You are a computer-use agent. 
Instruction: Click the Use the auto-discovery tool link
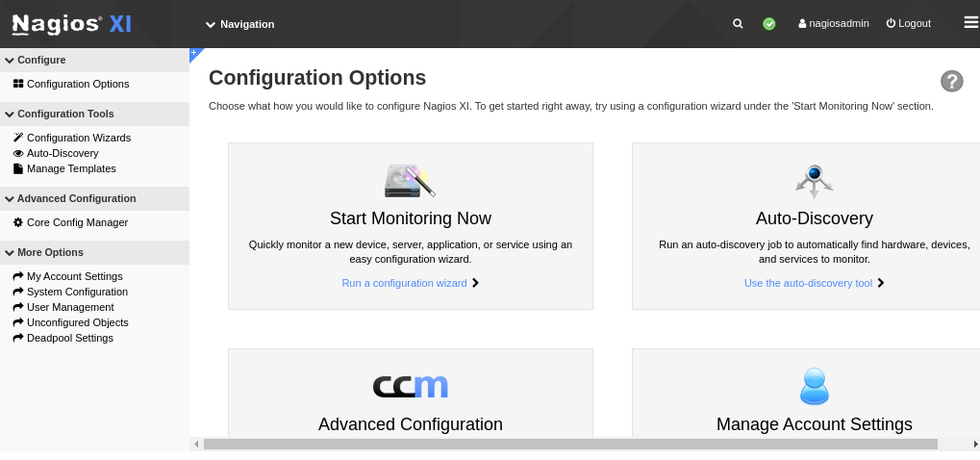[808, 283]
